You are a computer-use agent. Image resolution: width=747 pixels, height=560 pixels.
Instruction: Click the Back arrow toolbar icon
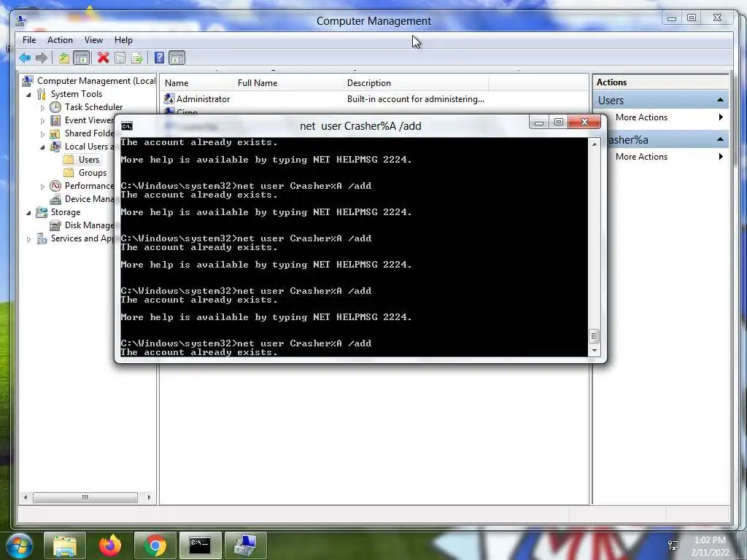tap(25, 58)
